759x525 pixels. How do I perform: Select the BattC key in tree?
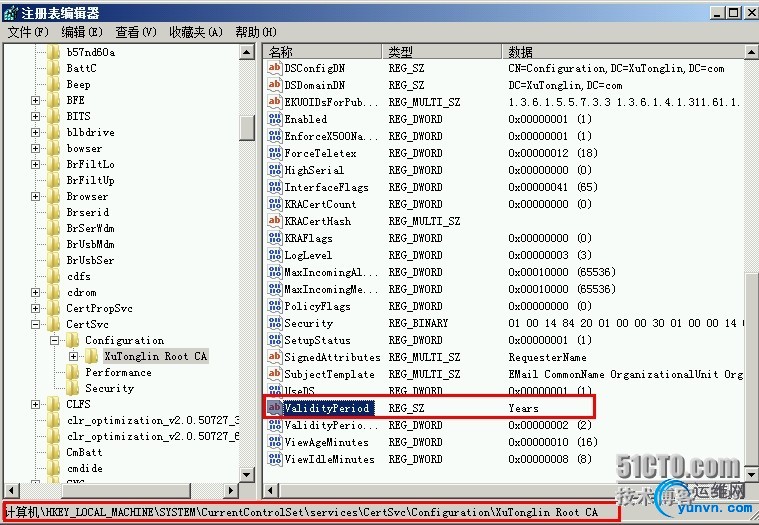coord(81,68)
